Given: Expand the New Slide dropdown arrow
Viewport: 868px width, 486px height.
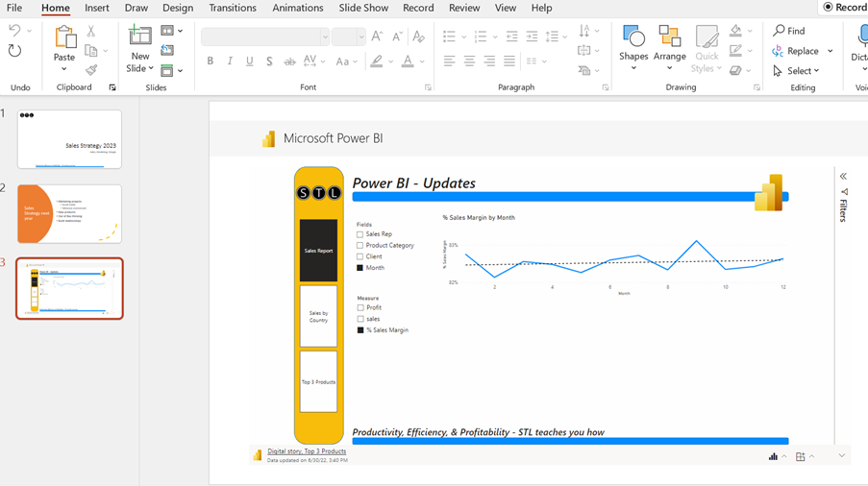Looking at the screenshot, I should point(151,68).
